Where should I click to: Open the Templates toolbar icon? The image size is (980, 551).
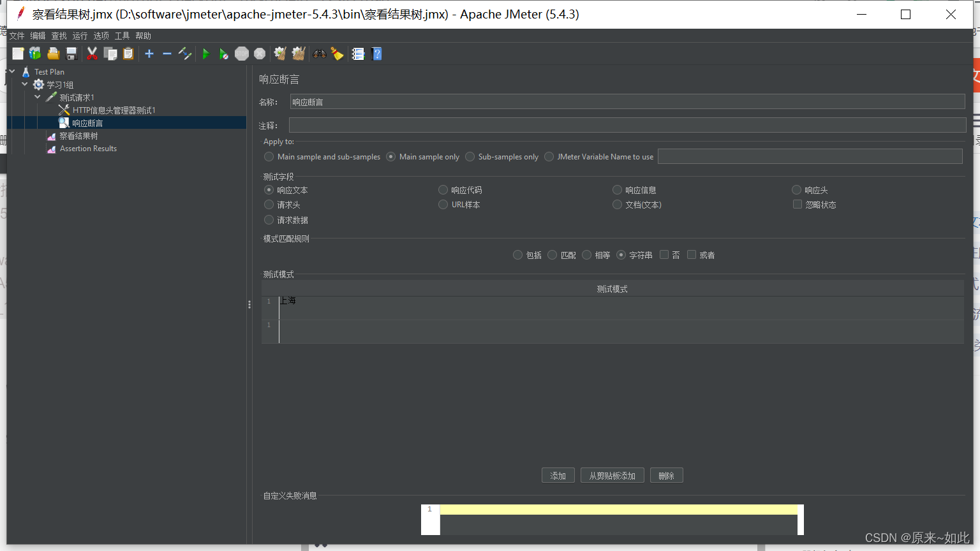click(35, 54)
